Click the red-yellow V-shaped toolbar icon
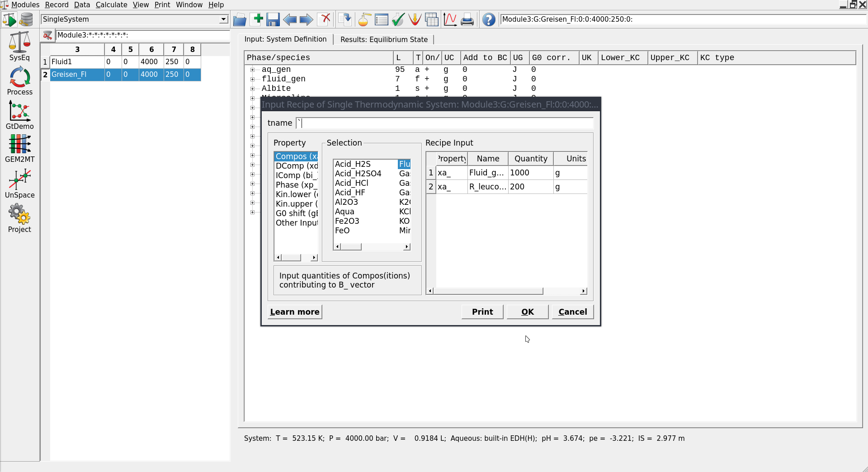The image size is (868, 472). coord(415,19)
